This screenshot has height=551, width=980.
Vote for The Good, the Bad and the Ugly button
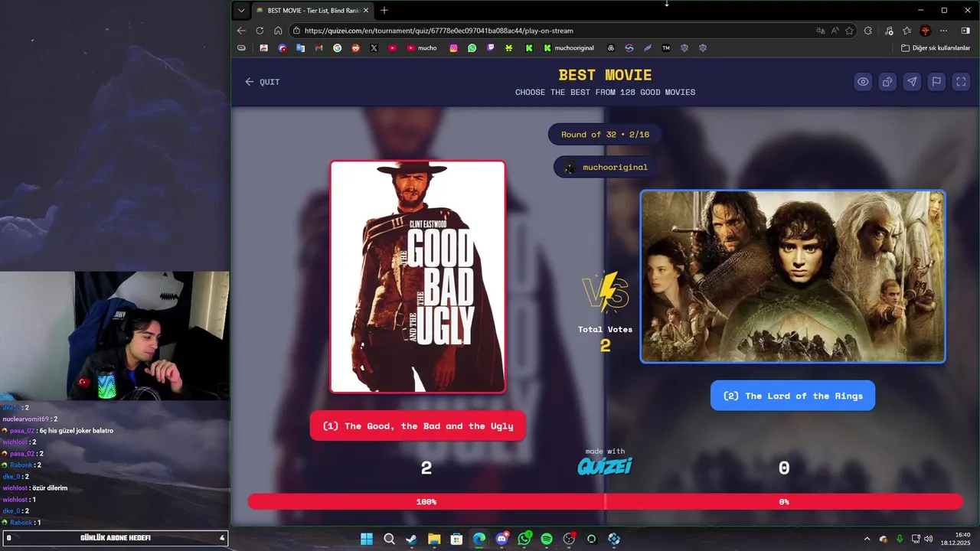tap(417, 425)
